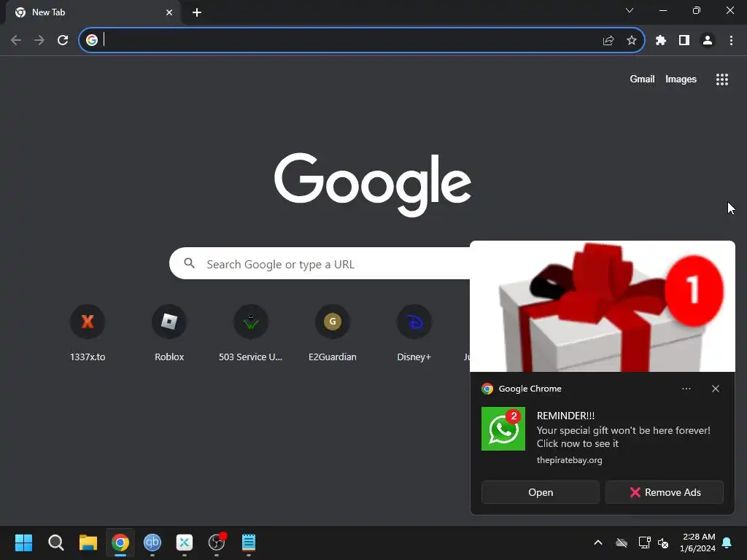Toggle the side panel icon
Image resolution: width=747 pixels, height=560 pixels.
click(684, 41)
